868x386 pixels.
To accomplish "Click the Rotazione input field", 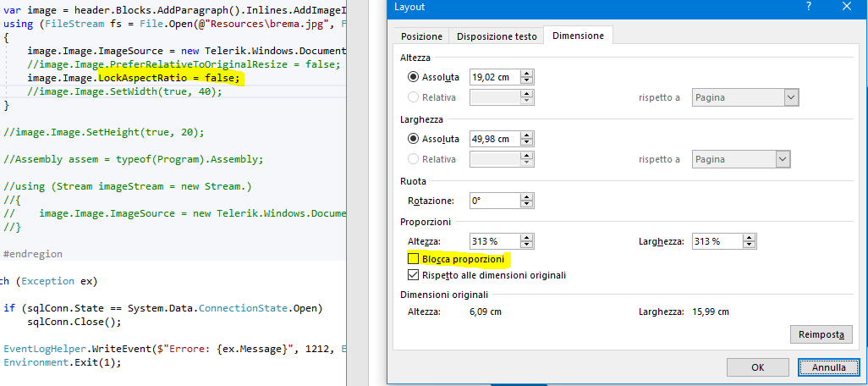I will pyautogui.click(x=494, y=201).
